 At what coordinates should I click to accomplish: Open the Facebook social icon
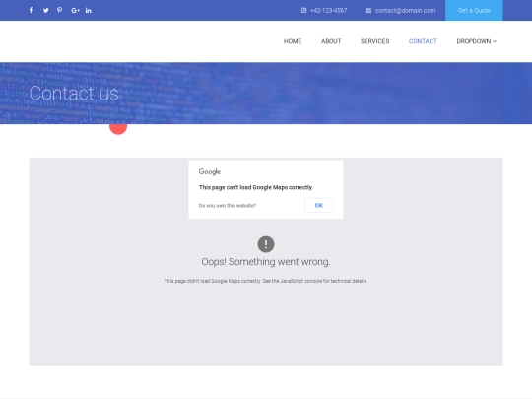pos(31,10)
